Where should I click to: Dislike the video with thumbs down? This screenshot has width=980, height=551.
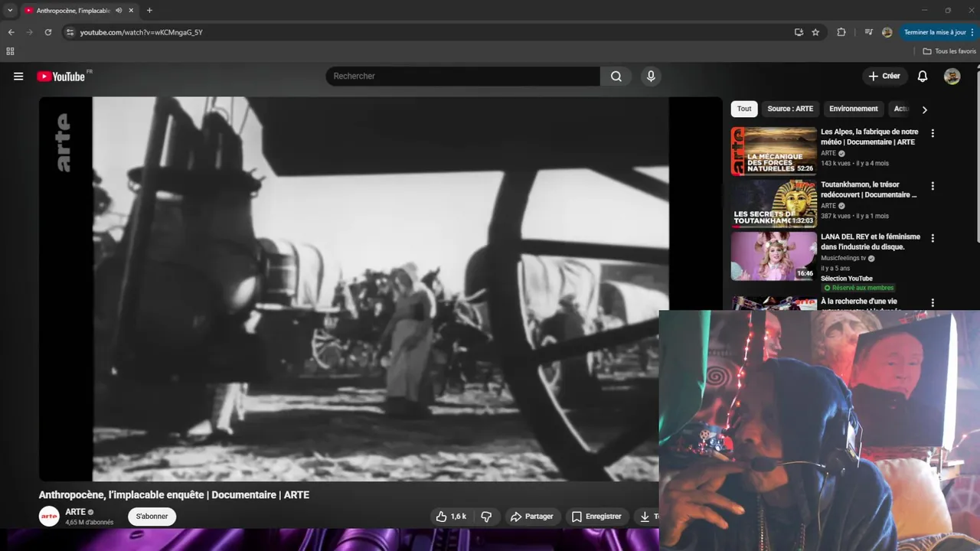(486, 517)
